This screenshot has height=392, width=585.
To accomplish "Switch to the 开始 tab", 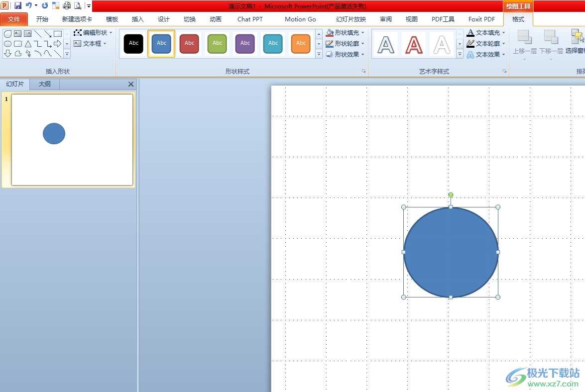I will 42,19.
